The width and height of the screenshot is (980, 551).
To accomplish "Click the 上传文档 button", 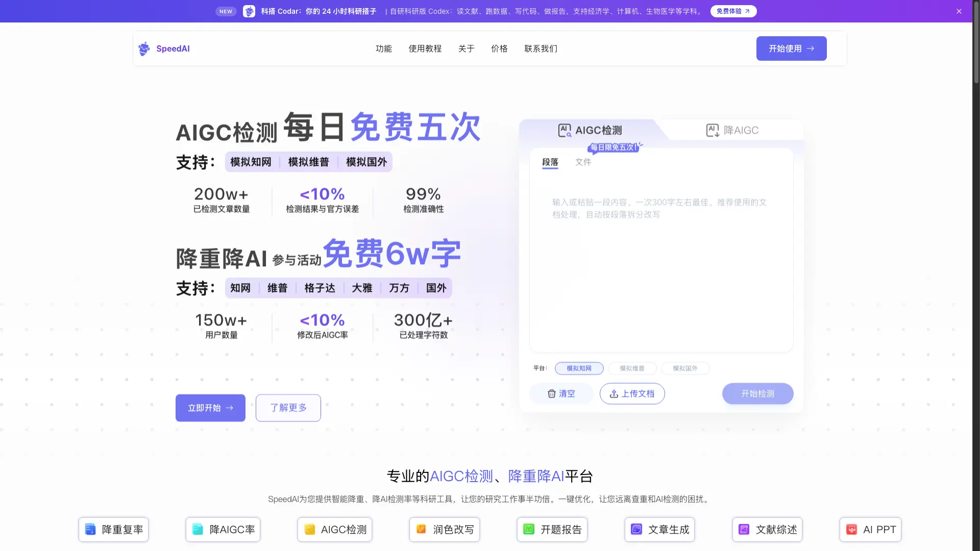I will [632, 394].
